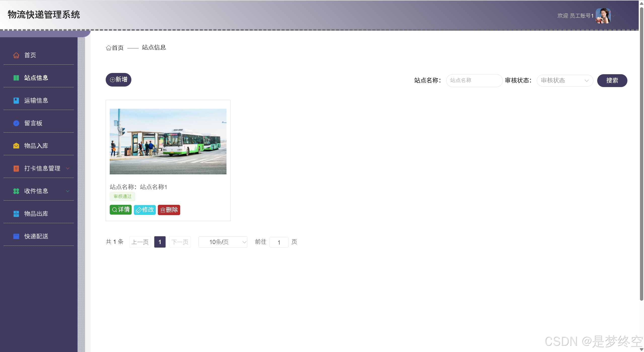The image size is (644, 352).
Task: Expand the 收件信息 submenu chevron
Action: click(68, 191)
